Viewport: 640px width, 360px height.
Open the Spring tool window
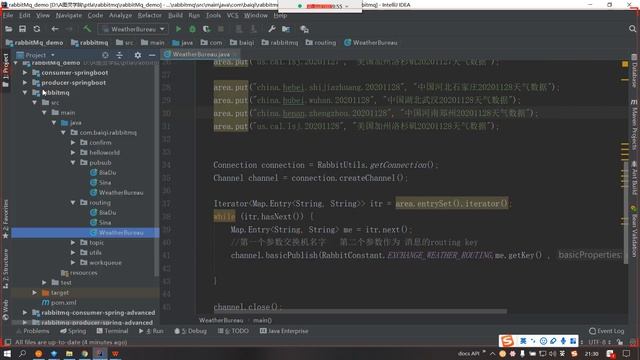pyautogui.click(x=73, y=331)
